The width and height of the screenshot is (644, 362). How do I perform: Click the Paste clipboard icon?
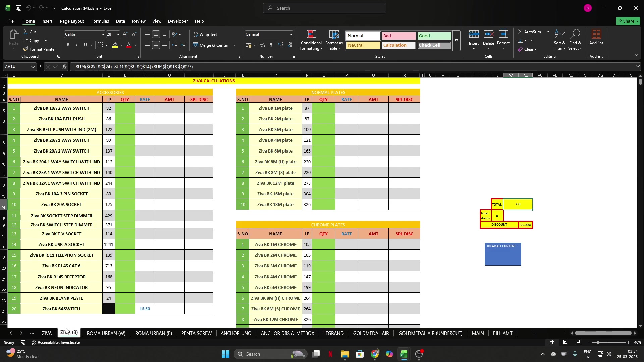tap(14, 34)
